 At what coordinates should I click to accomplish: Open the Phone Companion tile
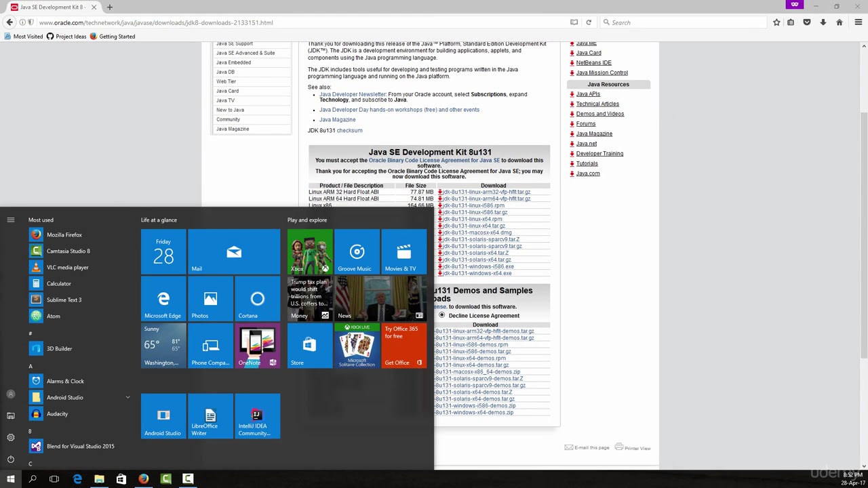coord(210,345)
